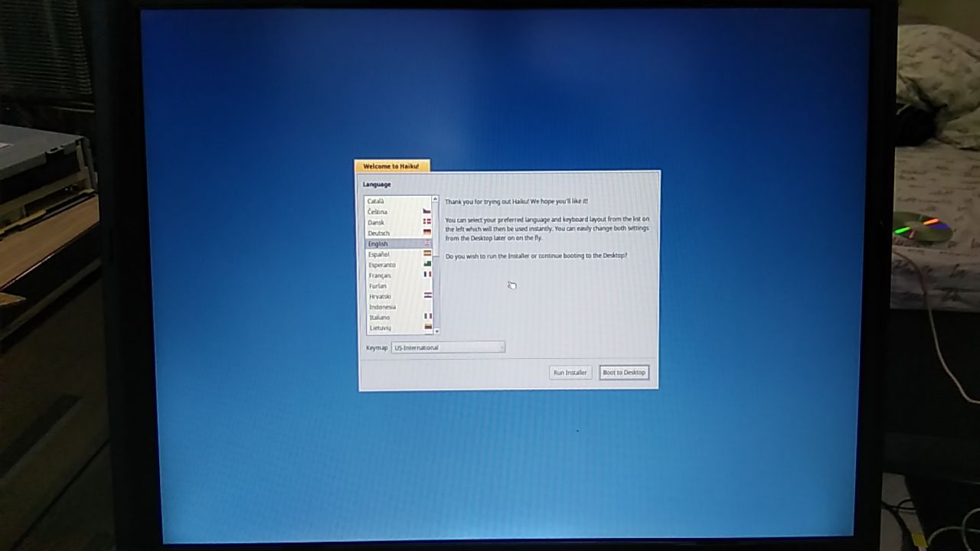
Task: Choose Furlan in the language list
Action: pos(399,286)
